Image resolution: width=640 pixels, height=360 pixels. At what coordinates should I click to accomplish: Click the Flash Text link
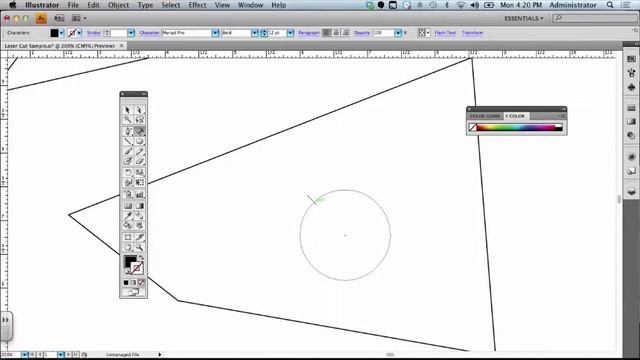click(x=445, y=33)
